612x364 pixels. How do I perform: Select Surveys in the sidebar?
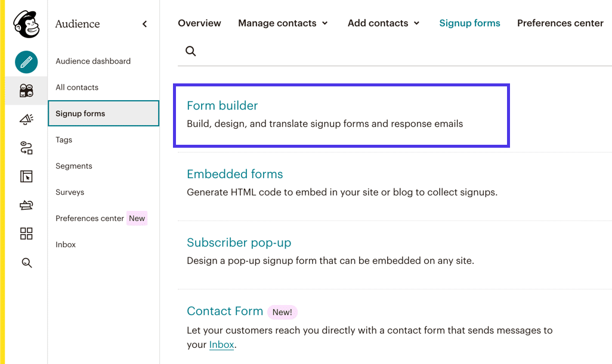[x=70, y=192]
